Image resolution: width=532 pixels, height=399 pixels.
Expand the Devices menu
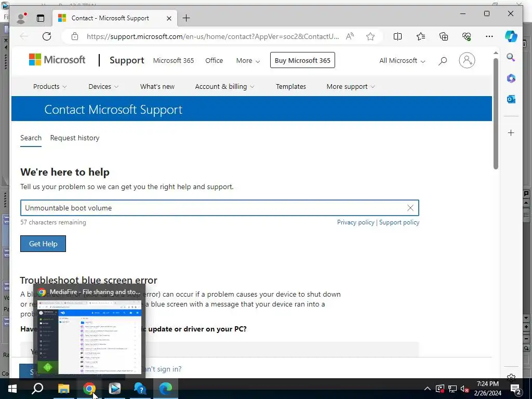(x=103, y=87)
